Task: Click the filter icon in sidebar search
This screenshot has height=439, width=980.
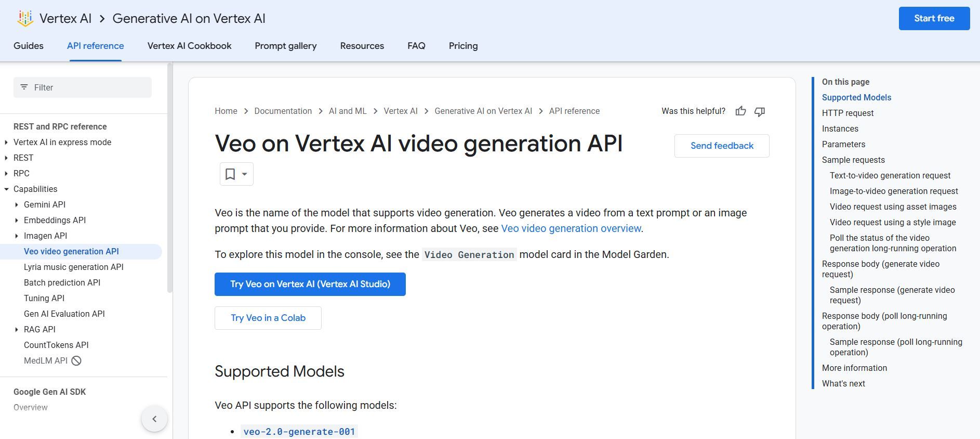Action: [24, 87]
